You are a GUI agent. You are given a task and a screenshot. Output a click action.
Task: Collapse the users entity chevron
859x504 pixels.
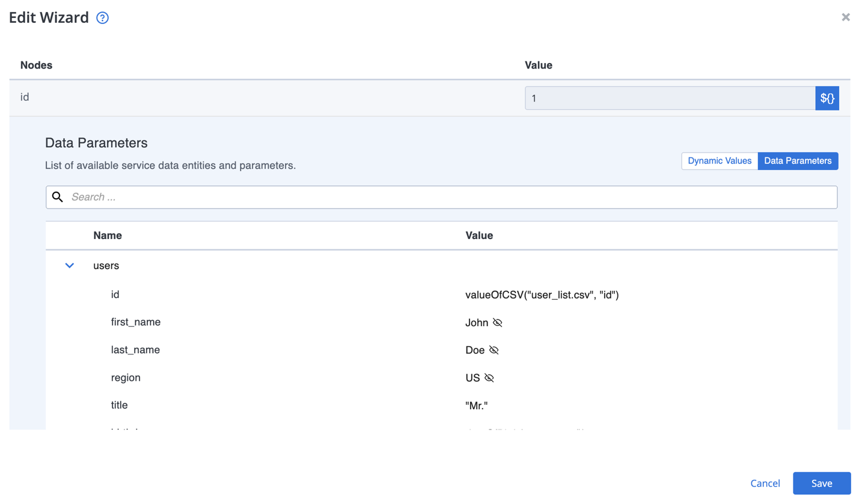pos(69,265)
